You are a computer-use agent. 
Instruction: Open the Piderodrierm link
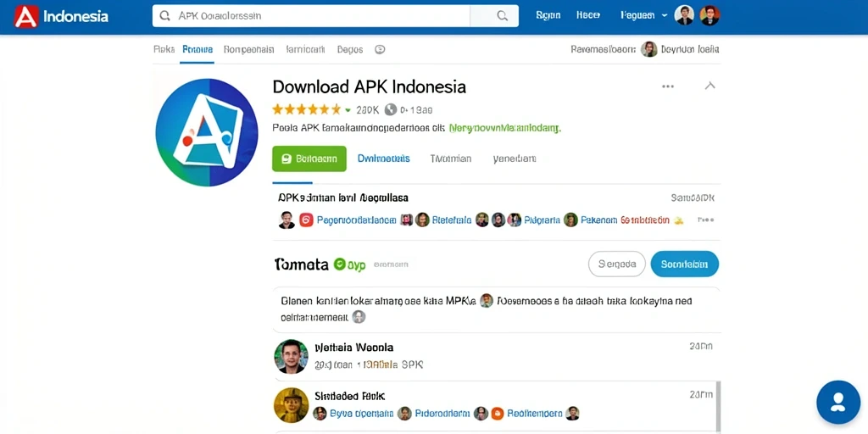coord(442,413)
